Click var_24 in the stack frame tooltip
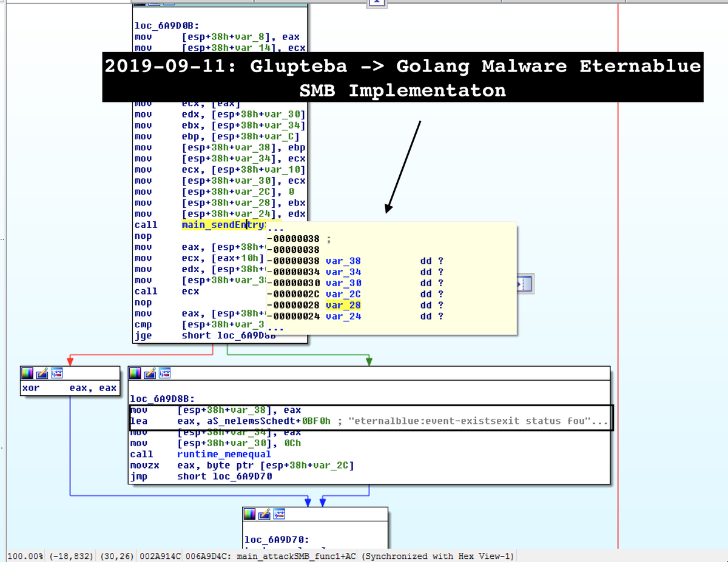This screenshot has width=728, height=562. pyautogui.click(x=343, y=316)
